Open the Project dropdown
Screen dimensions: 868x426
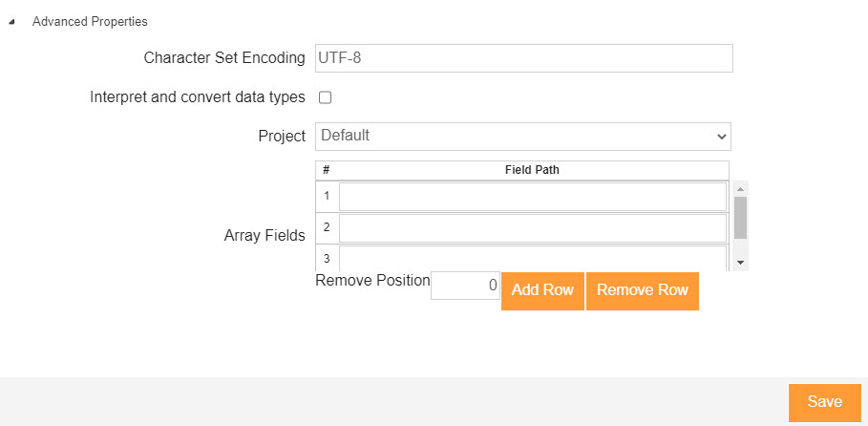522,136
